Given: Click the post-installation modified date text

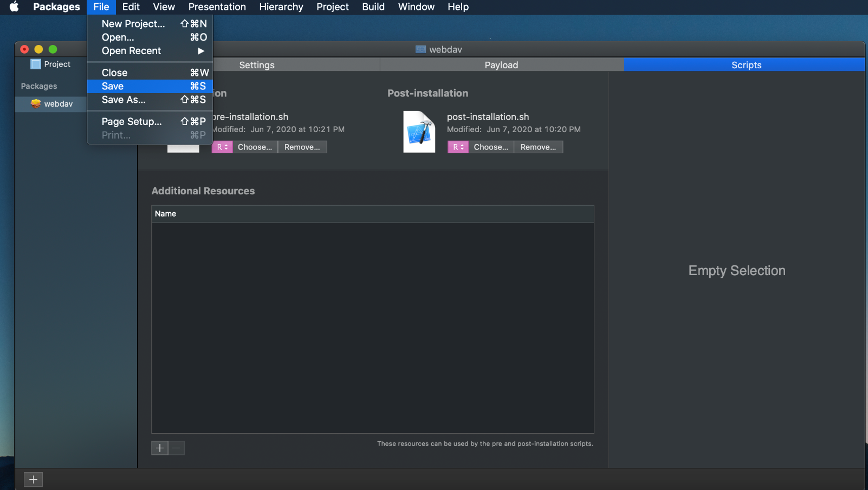Looking at the screenshot, I should pyautogui.click(x=514, y=129).
